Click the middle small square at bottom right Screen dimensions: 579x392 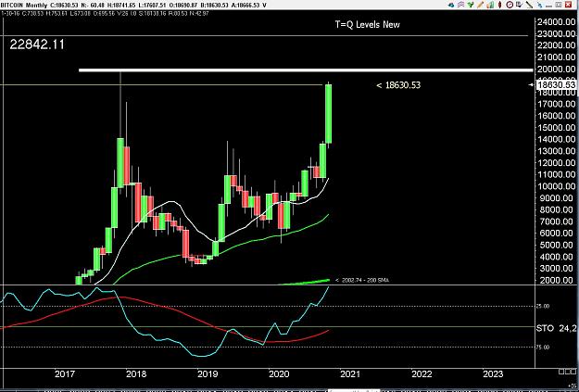pyautogui.click(x=567, y=372)
